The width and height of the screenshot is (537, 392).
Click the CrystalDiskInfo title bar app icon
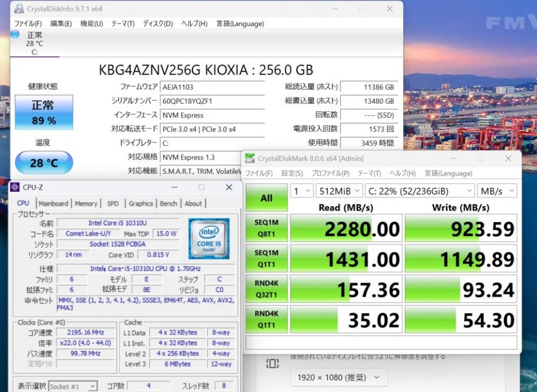[x=19, y=9]
